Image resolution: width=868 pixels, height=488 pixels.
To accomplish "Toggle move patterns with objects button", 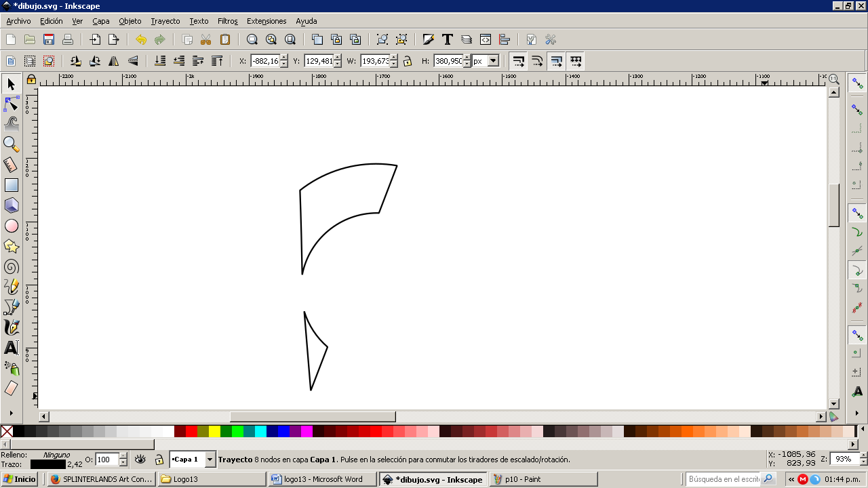I will tap(575, 61).
